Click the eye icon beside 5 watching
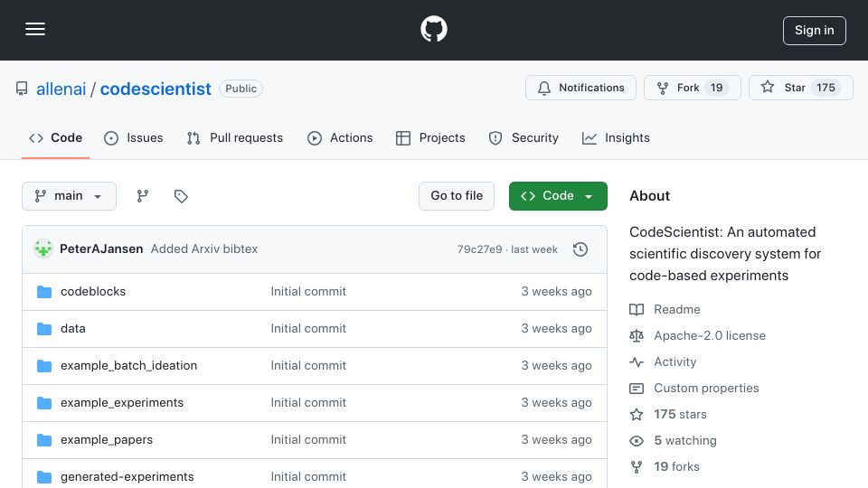Viewport: 868px width, 488px height. click(x=637, y=441)
